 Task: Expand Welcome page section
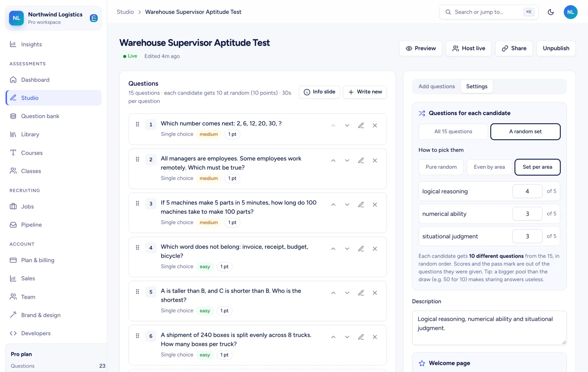pyautogui.click(x=489, y=363)
